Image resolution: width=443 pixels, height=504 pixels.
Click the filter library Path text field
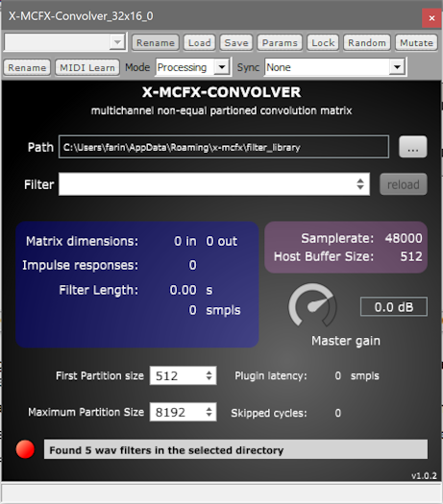(224, 147)
